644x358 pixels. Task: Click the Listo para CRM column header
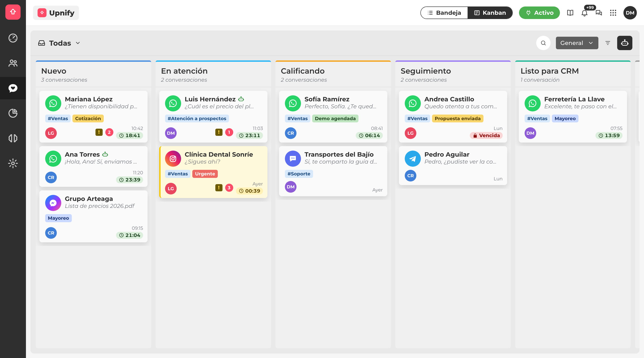573,74
